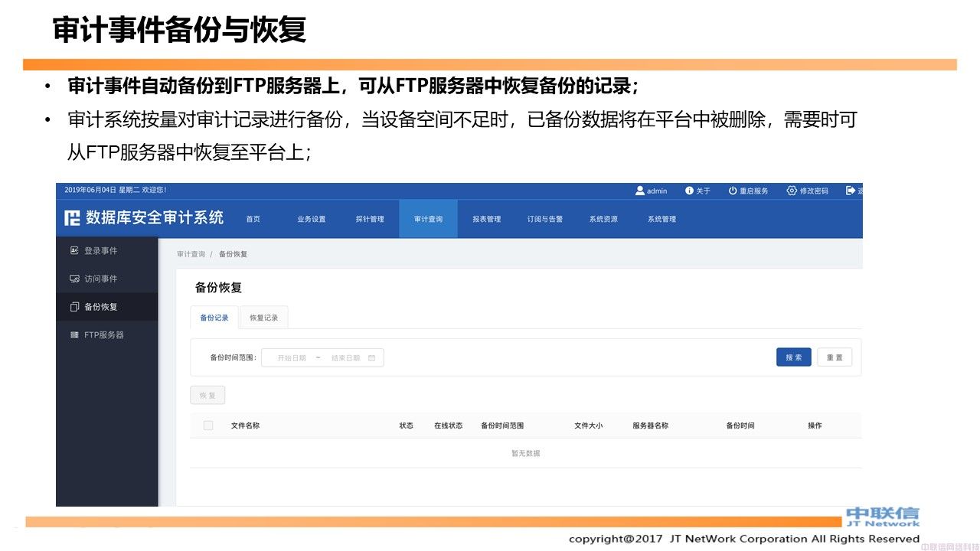
Task: Click the 关于 link text
Action: [x=703, y=191]
